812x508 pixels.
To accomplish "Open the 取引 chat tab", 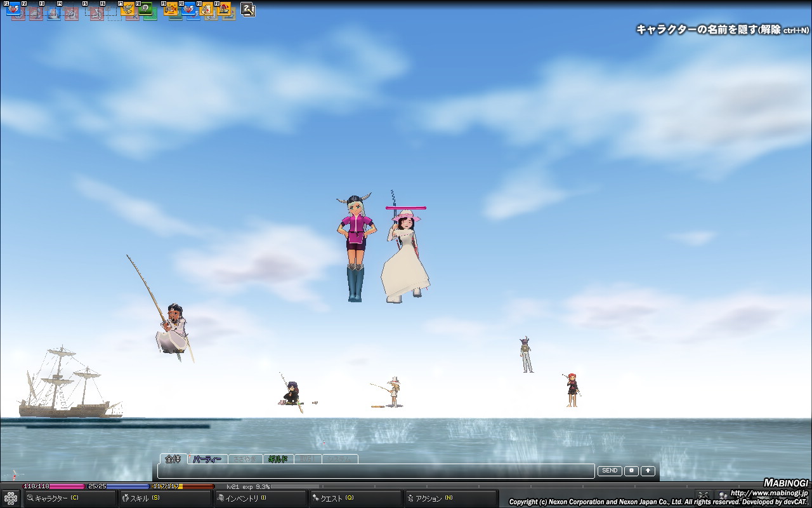I will pyautogui.click(x=308, y=459).
